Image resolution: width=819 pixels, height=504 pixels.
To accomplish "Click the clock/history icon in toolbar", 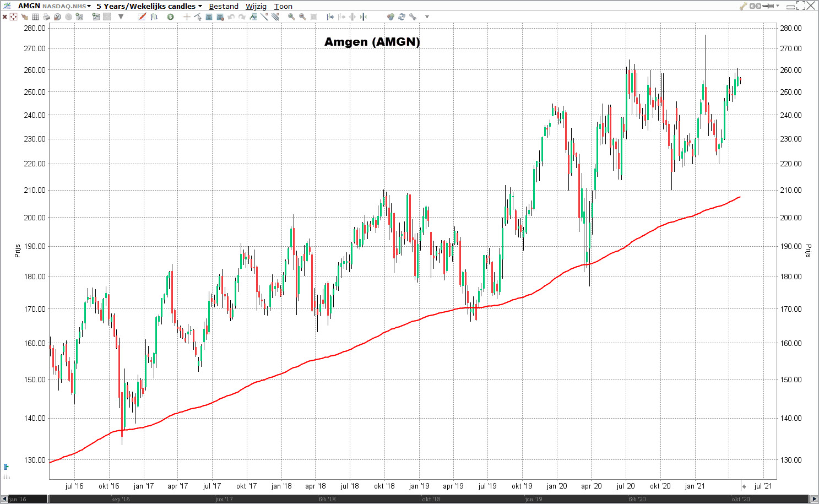I will [57, 17].
